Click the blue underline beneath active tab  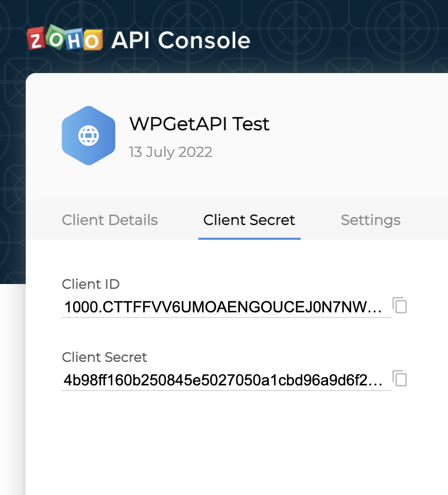point(249,239)
